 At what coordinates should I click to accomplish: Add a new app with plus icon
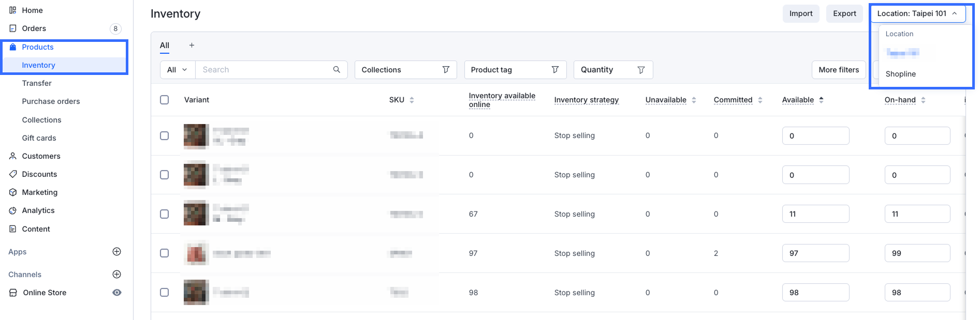pos(117,252)
